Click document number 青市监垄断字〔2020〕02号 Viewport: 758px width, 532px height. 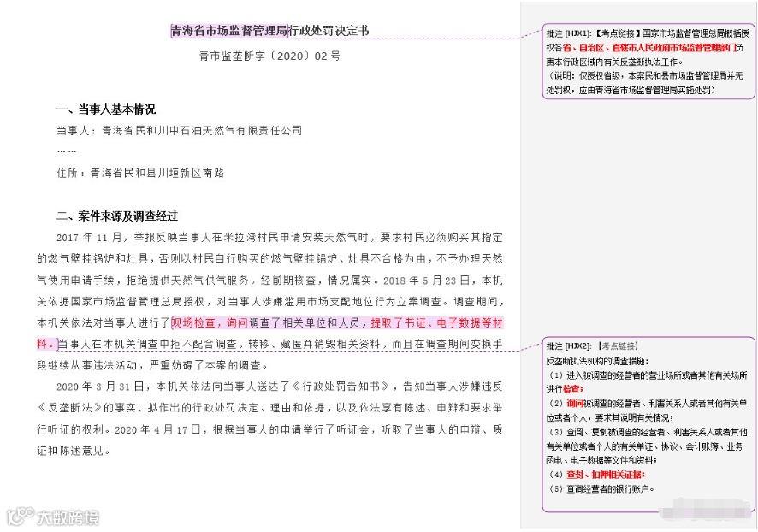click(x=269, y=56)
